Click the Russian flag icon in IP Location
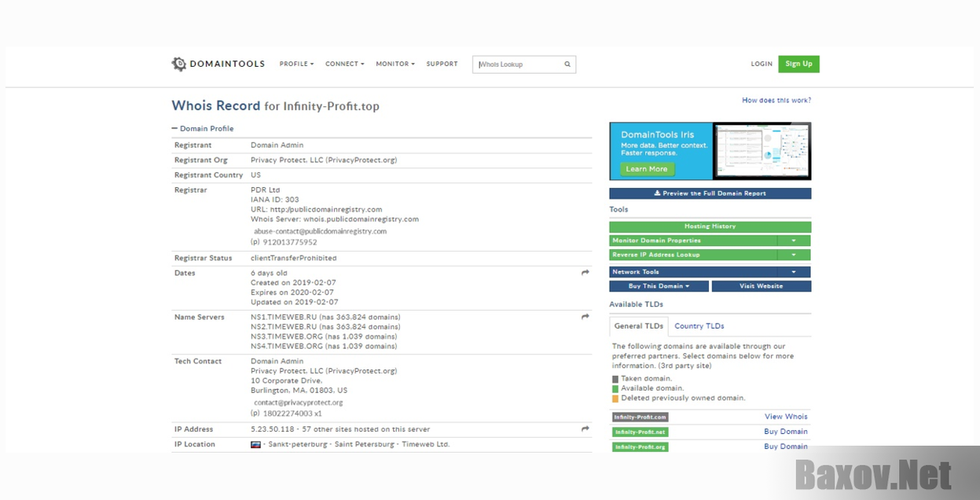980x500 pixels. [255, 444]
